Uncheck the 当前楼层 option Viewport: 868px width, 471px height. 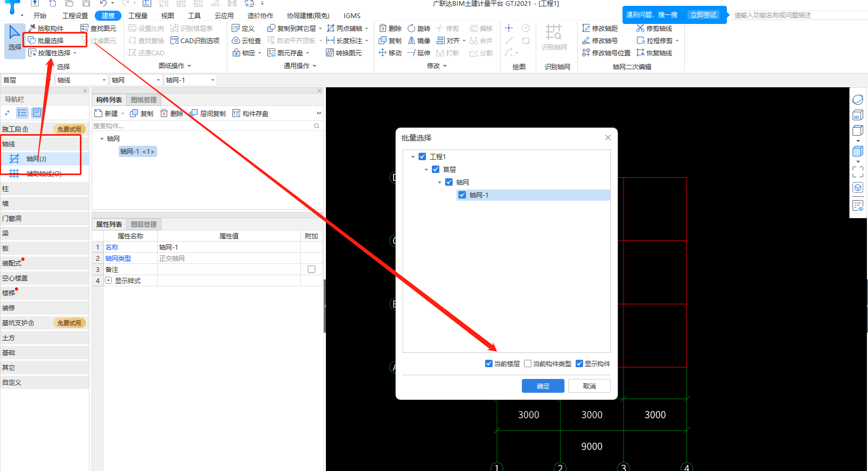pos(489,363)
